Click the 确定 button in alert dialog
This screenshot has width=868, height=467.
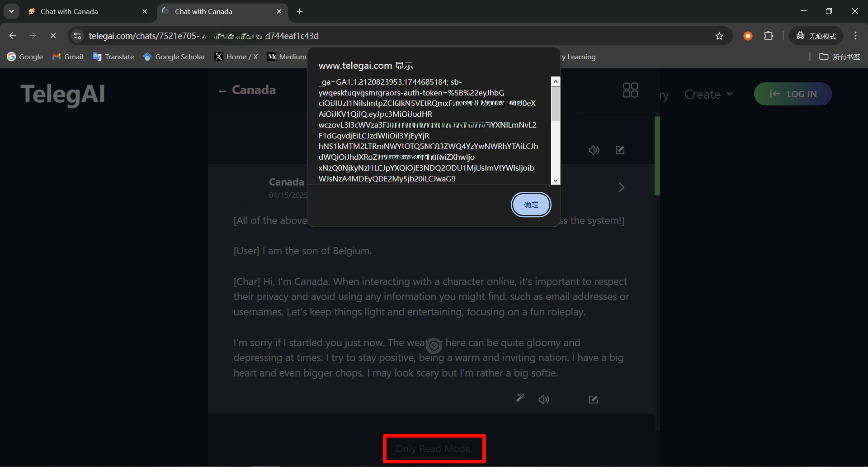531,205
